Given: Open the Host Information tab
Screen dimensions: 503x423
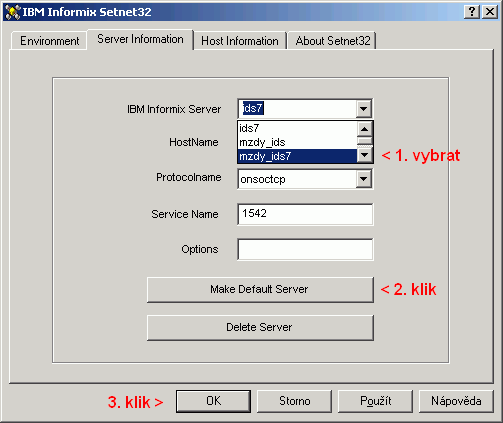Looking at the screenshot, I should coord(240,41).
